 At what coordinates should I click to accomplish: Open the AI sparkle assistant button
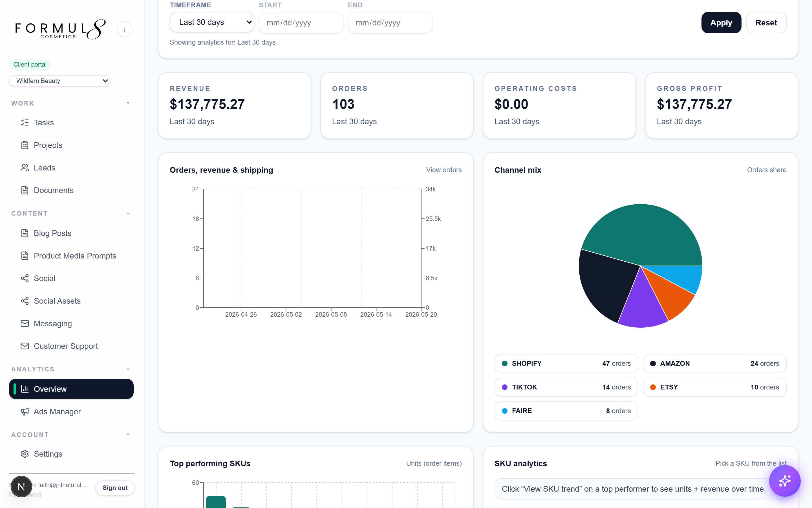point(784,481)
